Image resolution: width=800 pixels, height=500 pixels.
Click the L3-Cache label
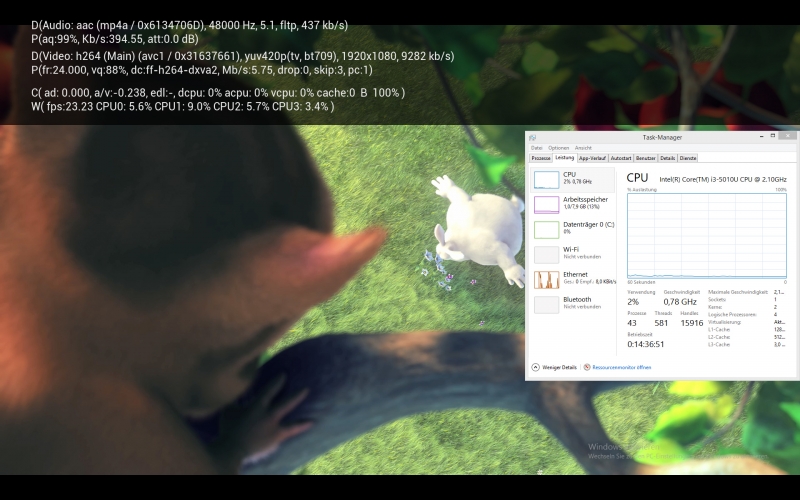point(719,345)
